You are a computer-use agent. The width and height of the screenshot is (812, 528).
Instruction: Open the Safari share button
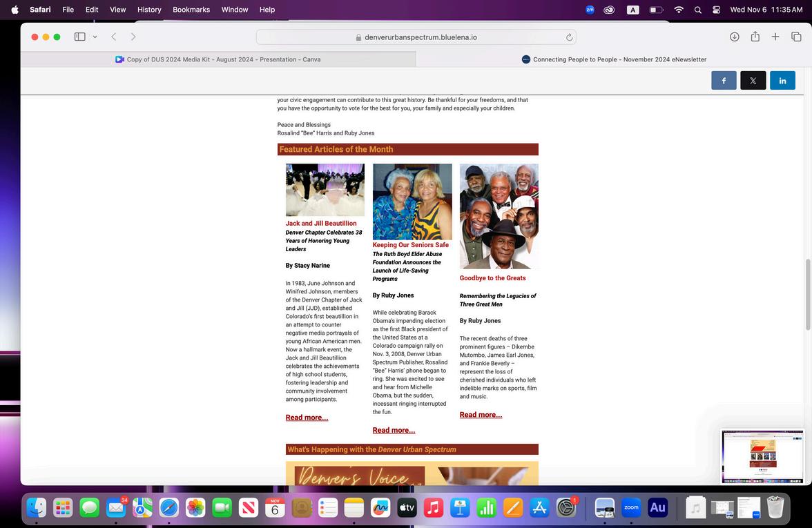tap(755, 36)
